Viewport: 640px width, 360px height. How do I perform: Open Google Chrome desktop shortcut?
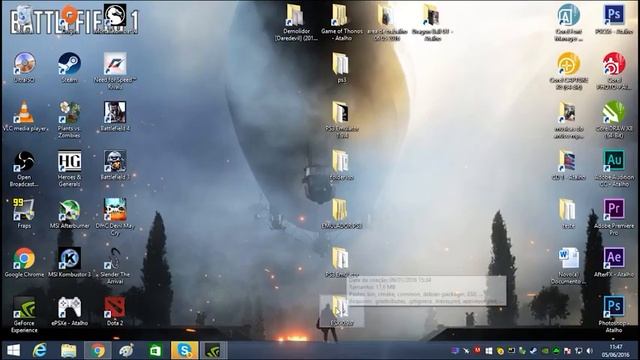(x=24, y=262)
